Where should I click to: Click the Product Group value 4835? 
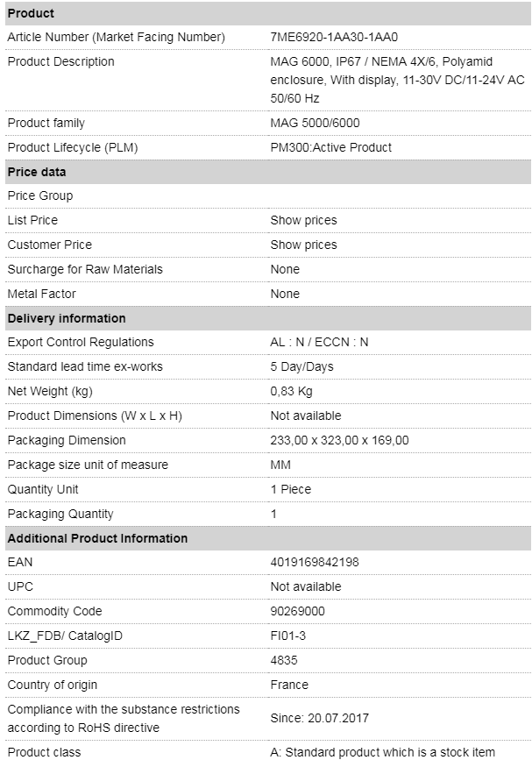click(284, 660)
